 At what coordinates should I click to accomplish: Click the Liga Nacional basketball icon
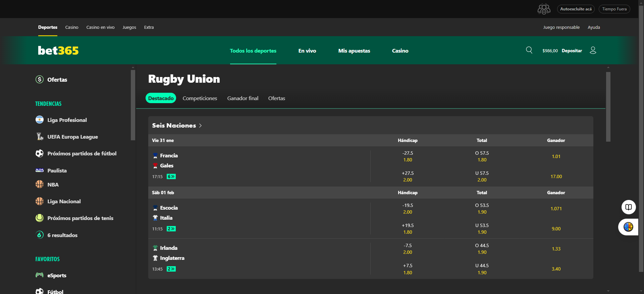pos(40,201)
